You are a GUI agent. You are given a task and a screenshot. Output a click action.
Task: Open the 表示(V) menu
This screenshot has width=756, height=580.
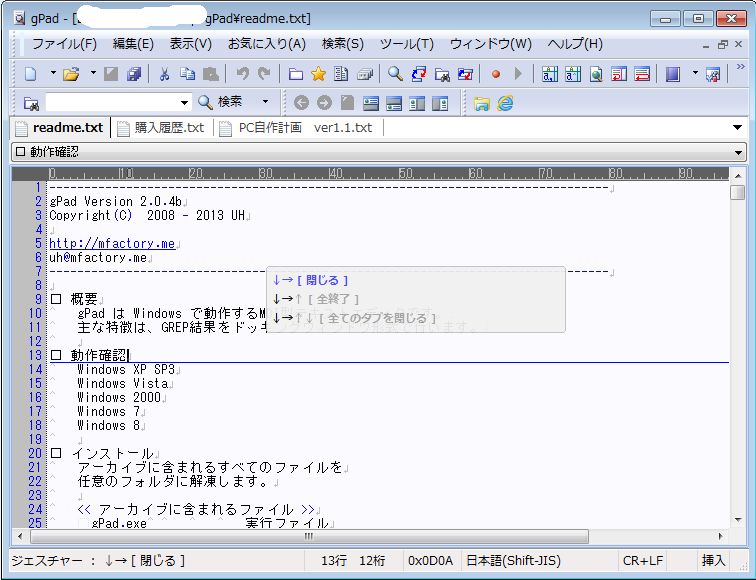190,44
